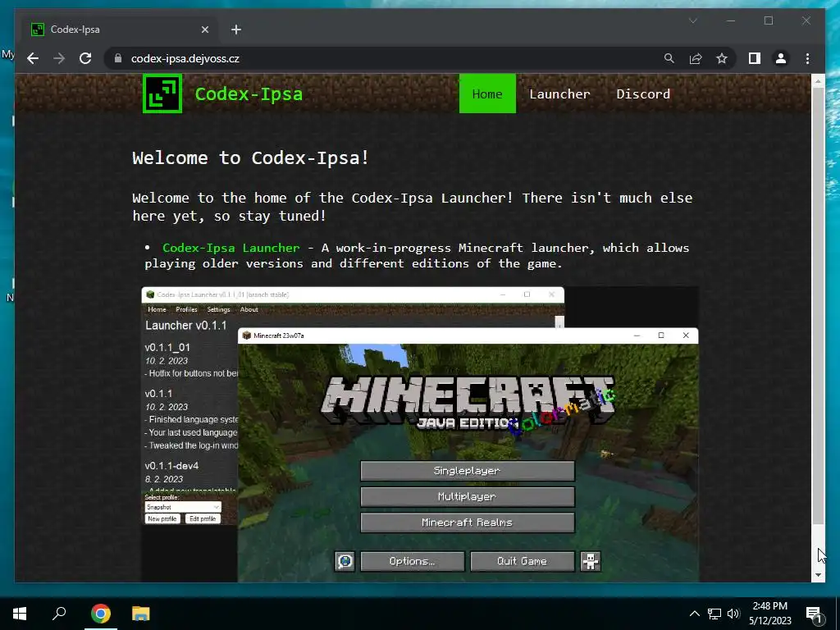Click the share this page icon
Screen dimensions: 840x630
tap(696, 58)
